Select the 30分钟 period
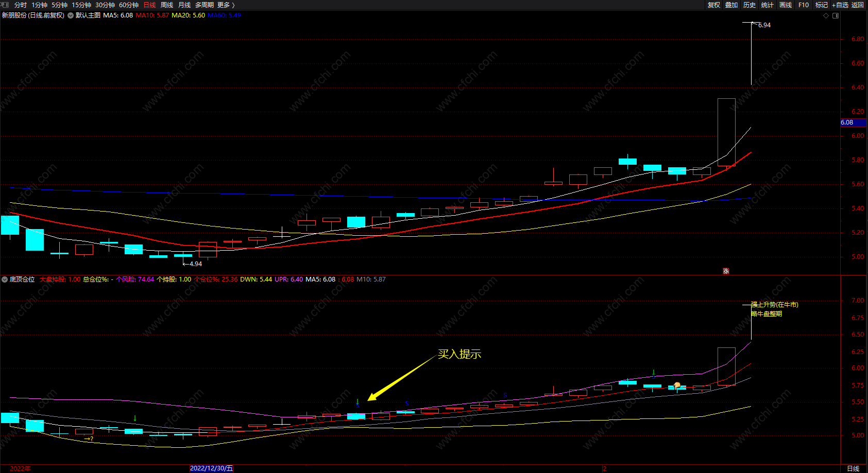Image resolution: width=868 pixels, height=473 pixels. (105, 5)
